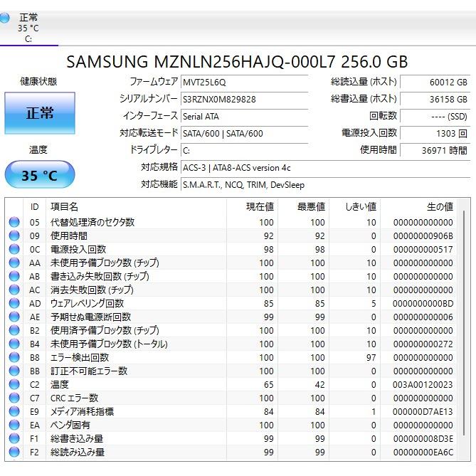Click status orb for row F2
The image size is (476, 476).
point(14,452)
